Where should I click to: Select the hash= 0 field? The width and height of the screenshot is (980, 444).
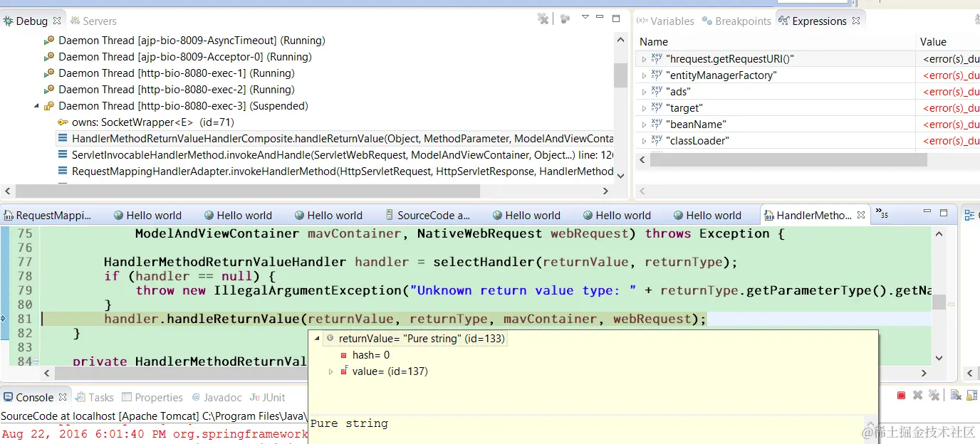[x=371, y=355]
